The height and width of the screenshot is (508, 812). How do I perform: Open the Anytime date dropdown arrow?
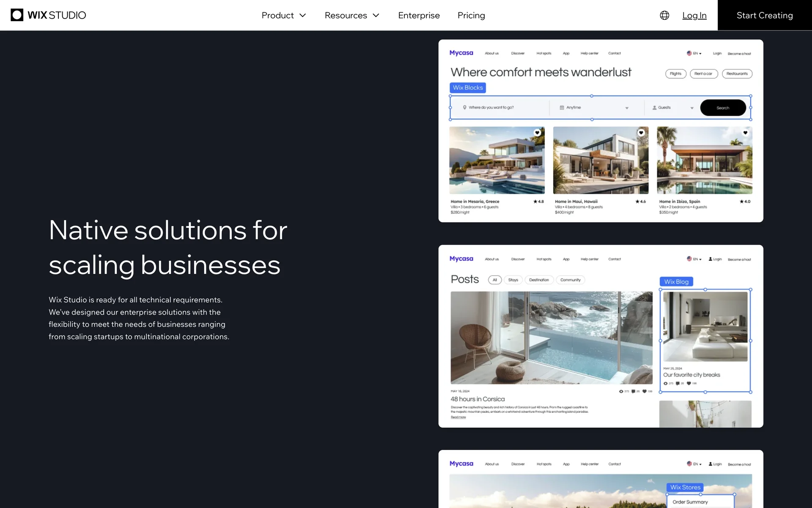coord(627,108)
